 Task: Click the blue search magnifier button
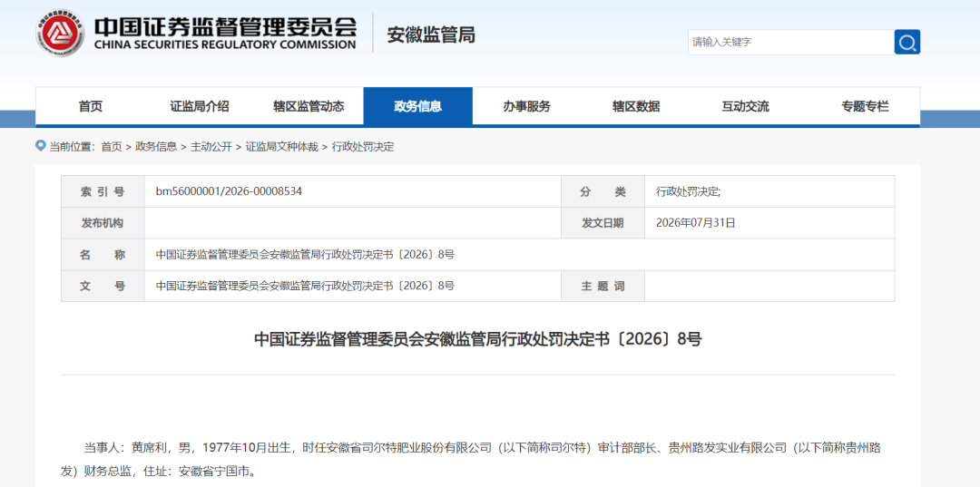click(x=906, y=42)
